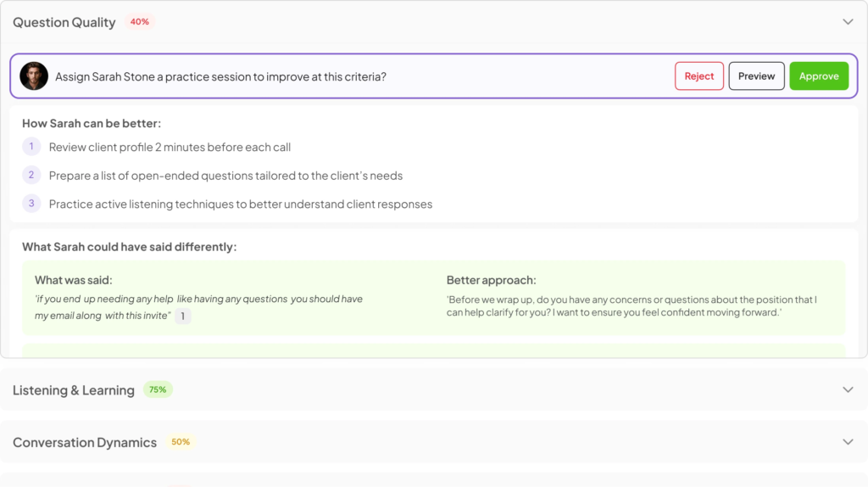The width and height of the screenshot is (868, 487).
Task: Collapse the Question Quality section chevron
Action: coord(848,22)
